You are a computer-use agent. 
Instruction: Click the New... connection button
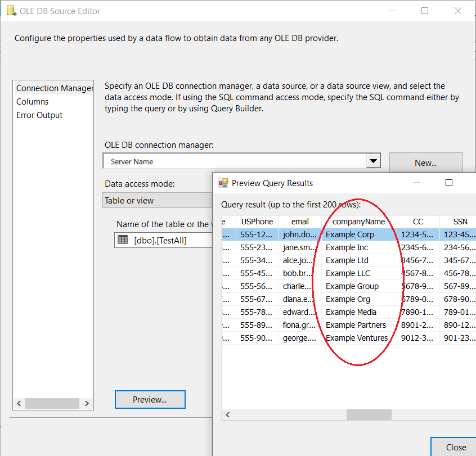[x=426, y=163]
